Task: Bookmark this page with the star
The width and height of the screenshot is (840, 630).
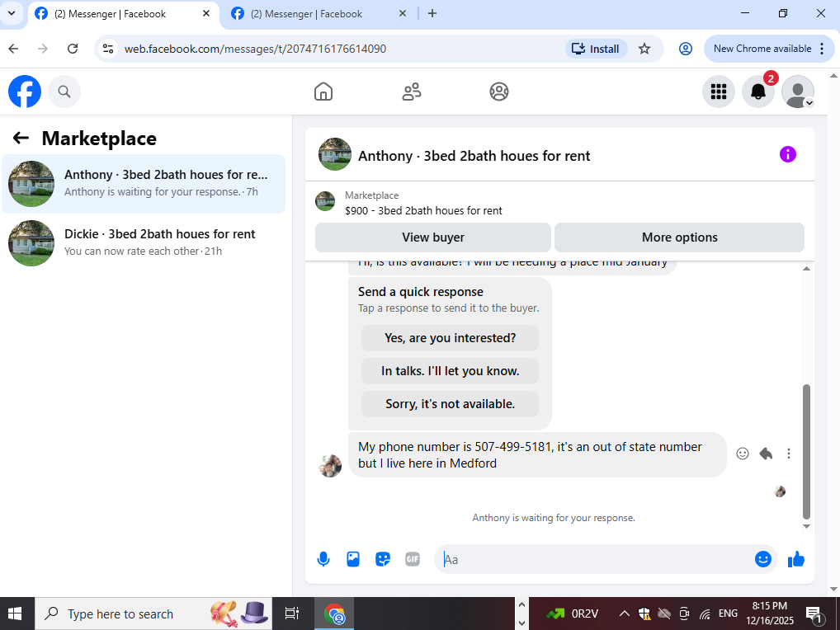Action: (x=644, y=49)
